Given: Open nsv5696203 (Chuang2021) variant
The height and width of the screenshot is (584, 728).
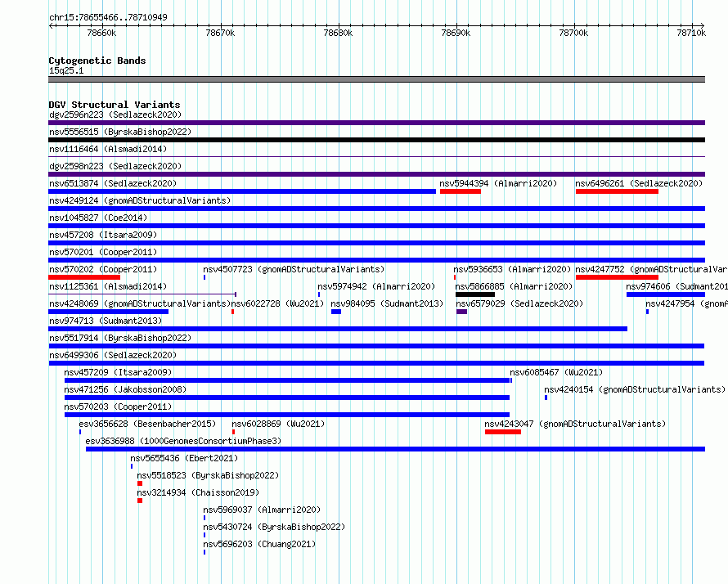Looking at the screenshot, I should pyautogui.click(x=259, y=544).
